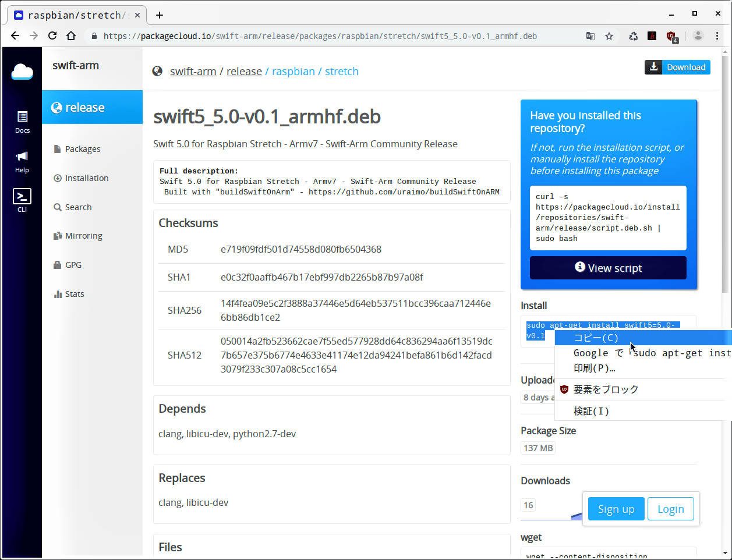The image size is (732, 560).
Task: Click the curl install script code box
Action: point(608,218)
